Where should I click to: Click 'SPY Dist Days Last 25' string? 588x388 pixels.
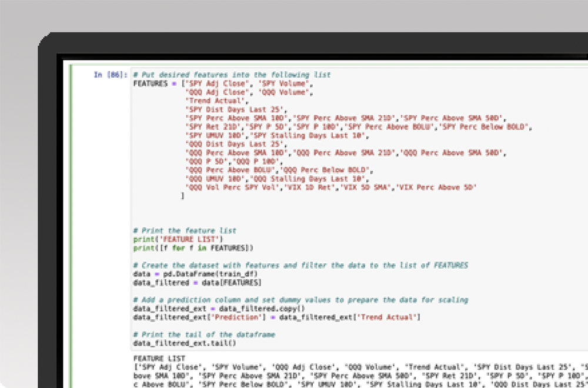click(x=235, y=109)
